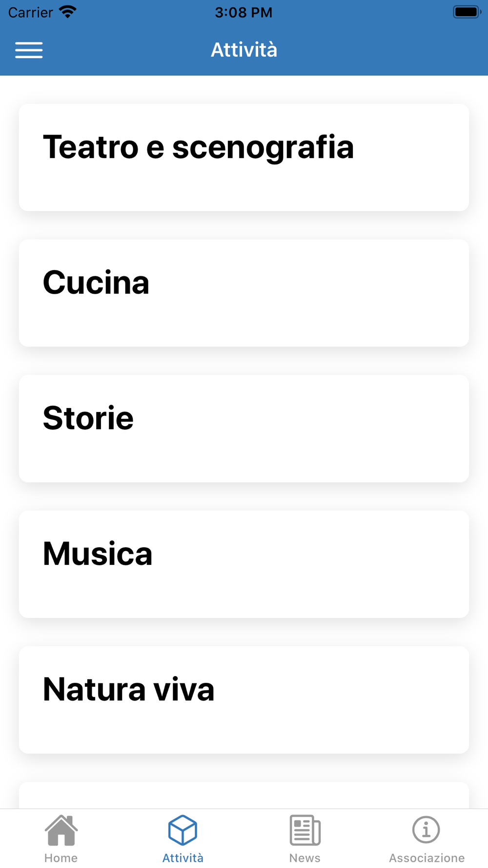Tap the Wi-Fi status icon
This screenshot has height=868, width=488.
pyautogui.click(x=68, y=12)
